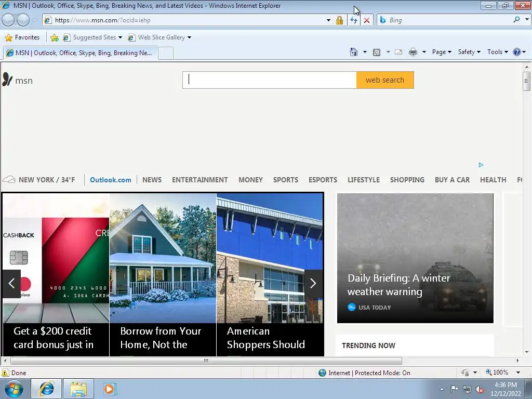The height and width of the screenshot is (399, 532).
Task: Click the Action Center flag tray icon
Action: click(x=454, y=389)
